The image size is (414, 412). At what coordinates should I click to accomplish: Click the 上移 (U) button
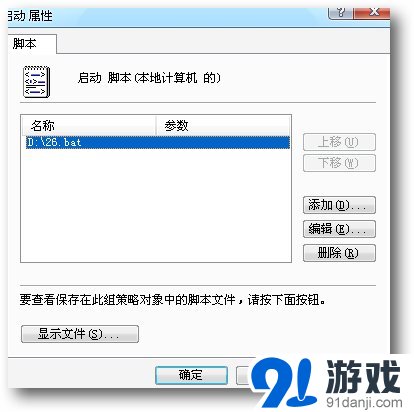pos(339,142)
